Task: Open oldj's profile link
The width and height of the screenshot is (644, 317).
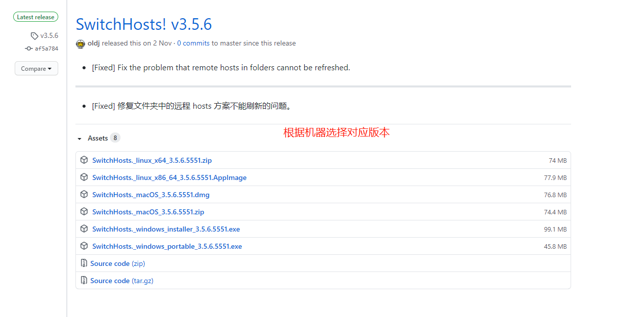Action: [94, 43]
